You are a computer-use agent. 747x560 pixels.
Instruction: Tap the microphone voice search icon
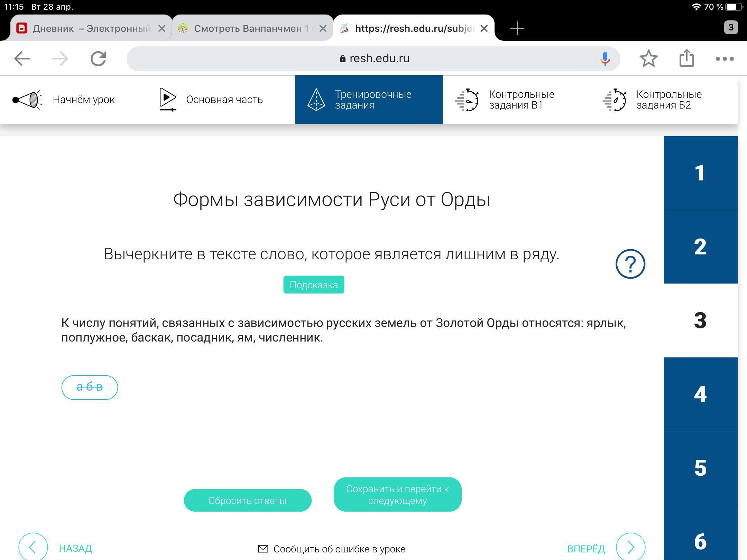pyautogui.click(x=605, y=58)
